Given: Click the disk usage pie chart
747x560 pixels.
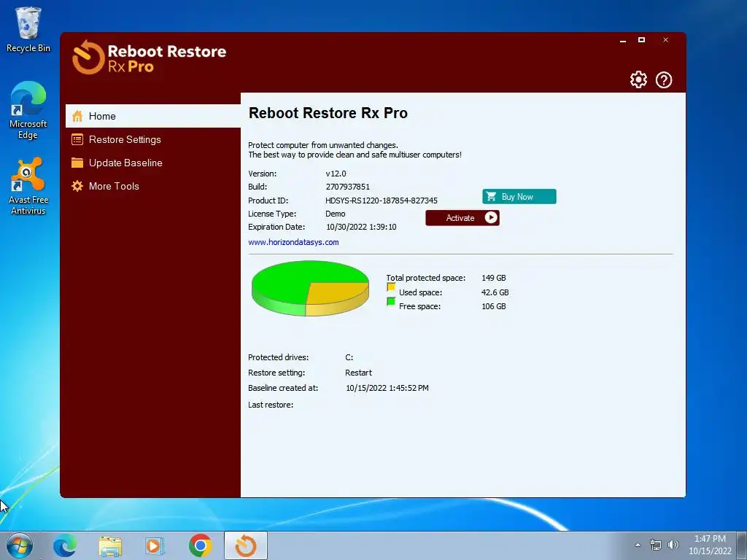Looking at the screenshot, I should (x=310, y=287).
